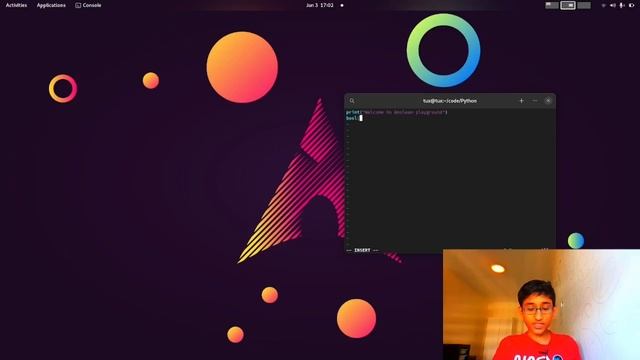Close the Console terminal window
Viewport: 640px width, 360px height.
(x=548, y=101)
